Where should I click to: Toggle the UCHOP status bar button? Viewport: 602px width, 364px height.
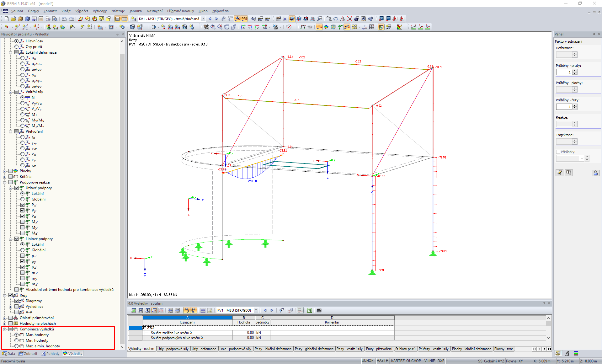pos(368,361)
